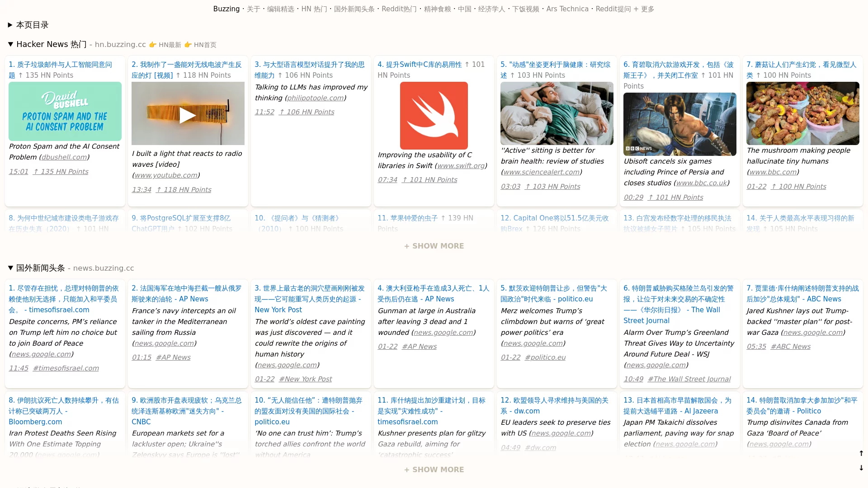Open the Ars Technica nav item
This screenshot has height=488, width=868.
(567, 9)
